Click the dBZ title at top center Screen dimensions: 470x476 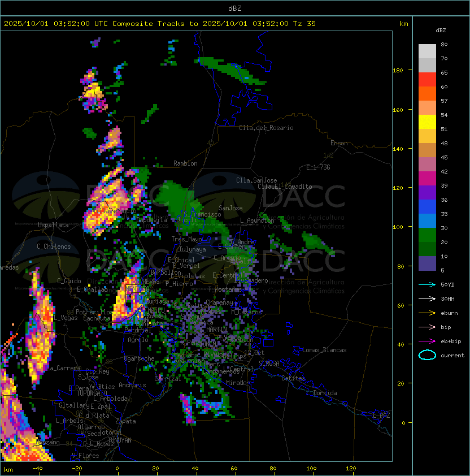[235, 8]
